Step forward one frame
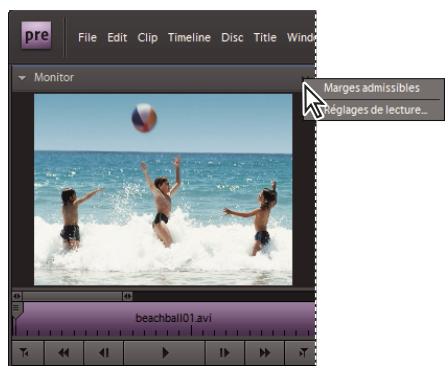The height and width of the screenshot is (370, 448). [x=225, y=353]
